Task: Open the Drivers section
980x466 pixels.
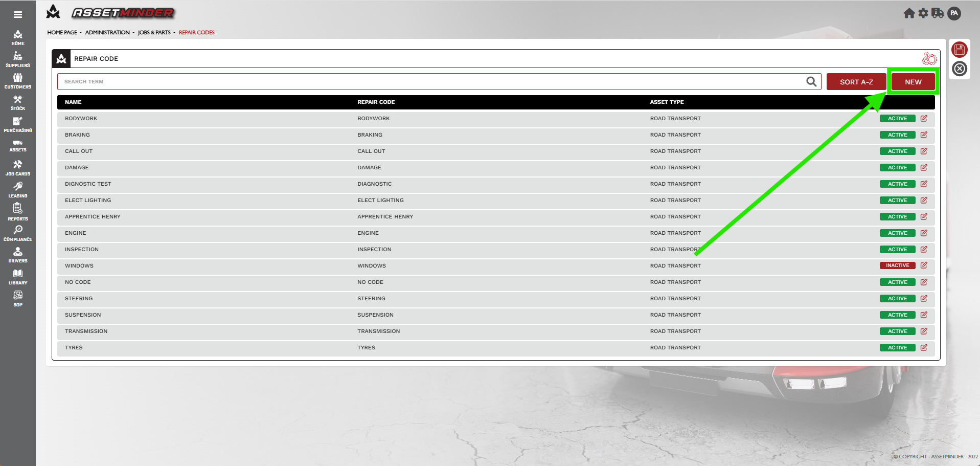Action: [x=18, y=255]
